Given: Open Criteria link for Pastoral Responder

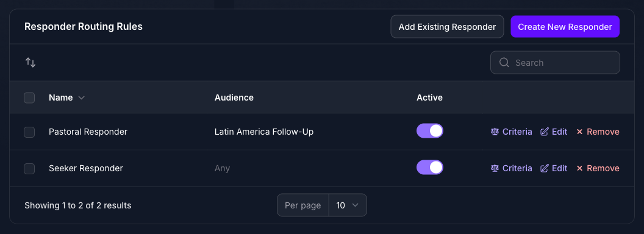Looking at the screenshot, I should (x=511, y=132).
